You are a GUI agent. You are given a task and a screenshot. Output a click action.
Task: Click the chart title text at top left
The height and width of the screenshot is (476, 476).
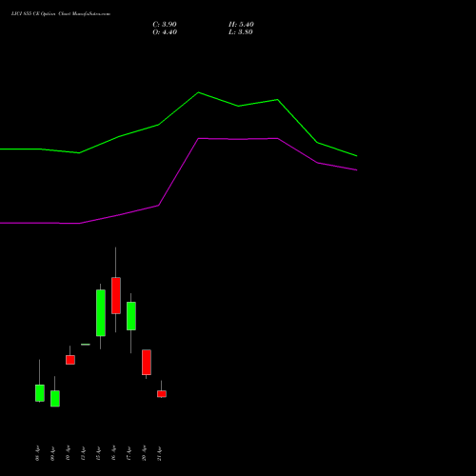[x=61, y=14]
